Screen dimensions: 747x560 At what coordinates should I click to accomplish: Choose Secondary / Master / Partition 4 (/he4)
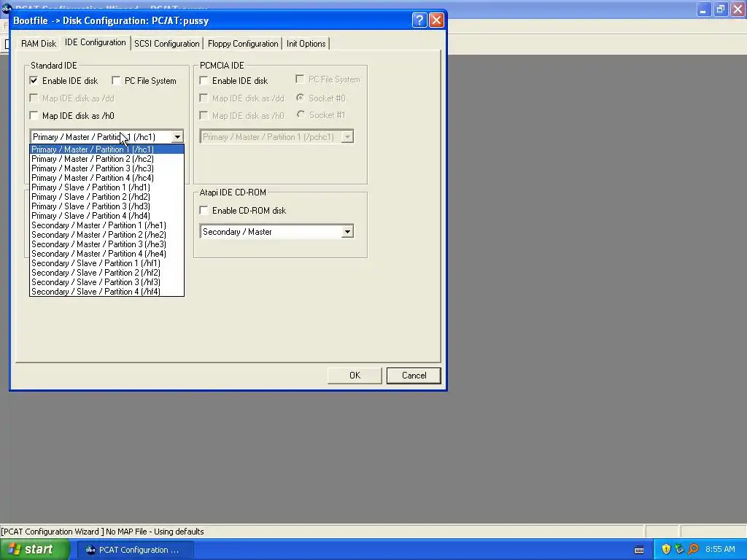pyautogui.click(x=107, y=254)
